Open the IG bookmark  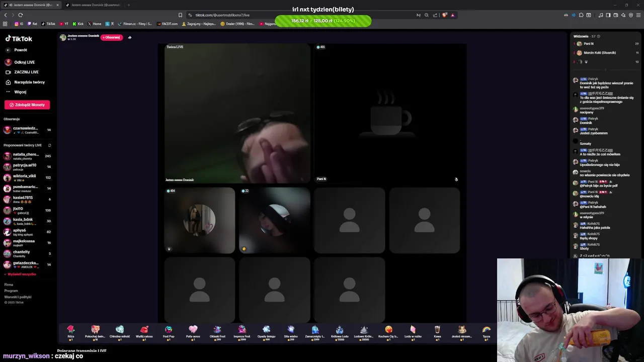pos(19,24)
